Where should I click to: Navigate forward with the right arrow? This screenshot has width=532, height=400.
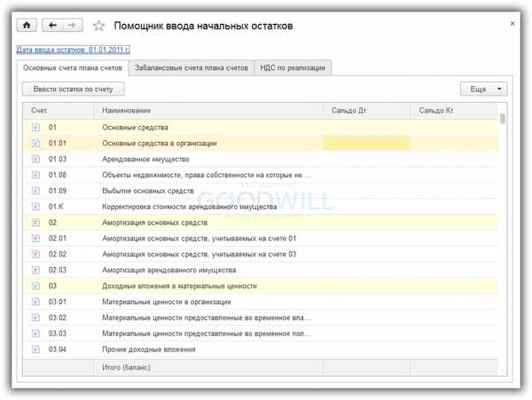tap(73, 25)
